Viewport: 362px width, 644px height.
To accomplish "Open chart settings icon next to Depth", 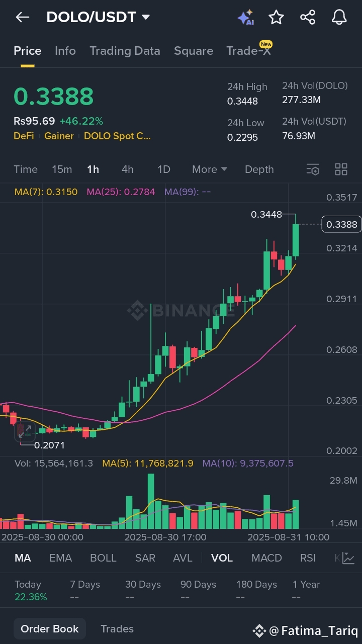I will [x=313, y=169].
